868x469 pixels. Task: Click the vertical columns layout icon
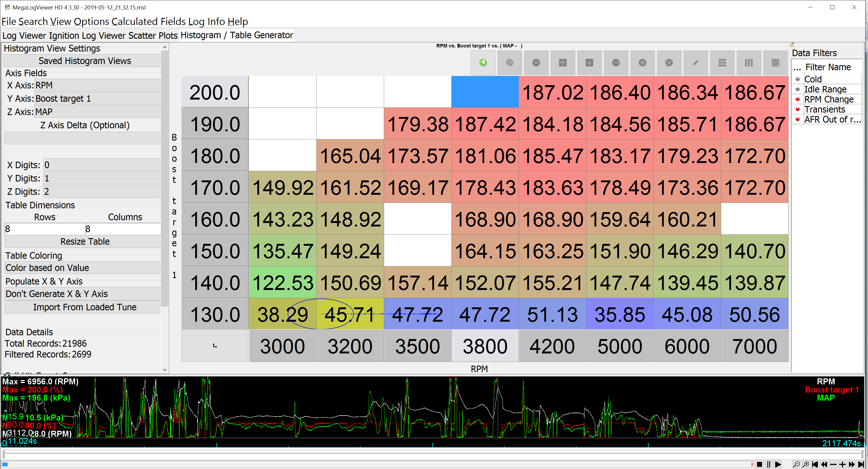[x=749, y=63]
